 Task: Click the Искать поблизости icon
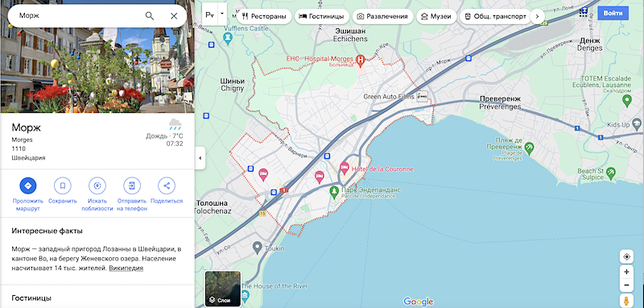click(97, 186)
